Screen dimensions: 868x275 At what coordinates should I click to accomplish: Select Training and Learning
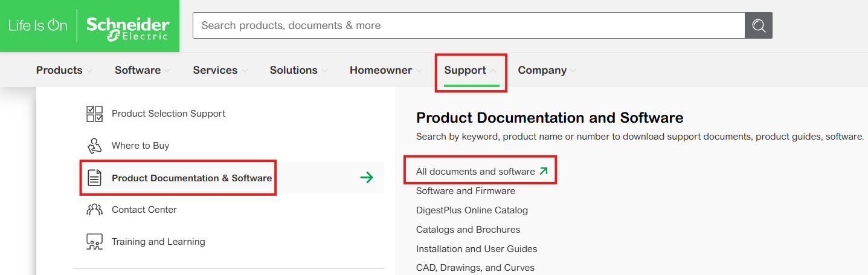[158, 242]
